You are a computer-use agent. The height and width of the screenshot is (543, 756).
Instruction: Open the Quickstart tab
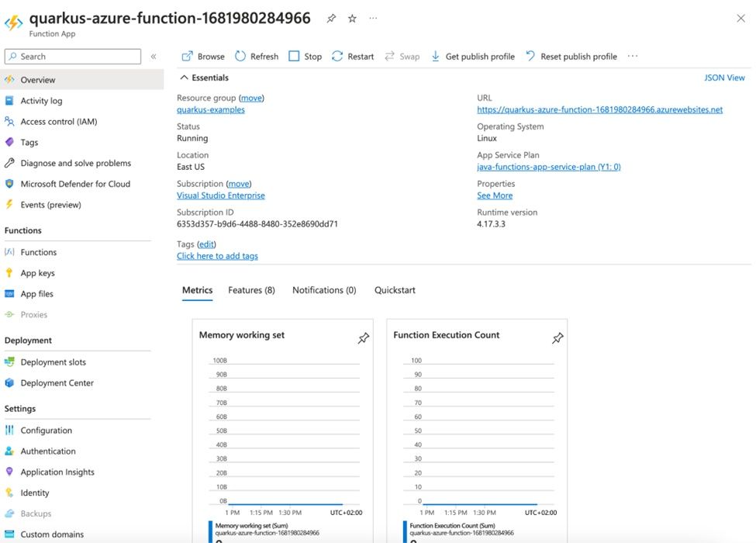(x=395, y=290)
